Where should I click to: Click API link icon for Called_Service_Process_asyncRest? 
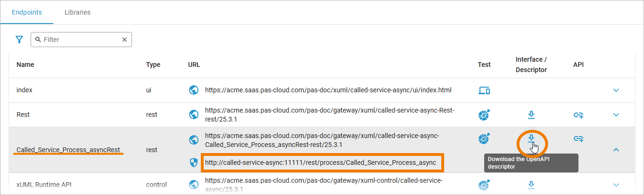pos(578,138)
